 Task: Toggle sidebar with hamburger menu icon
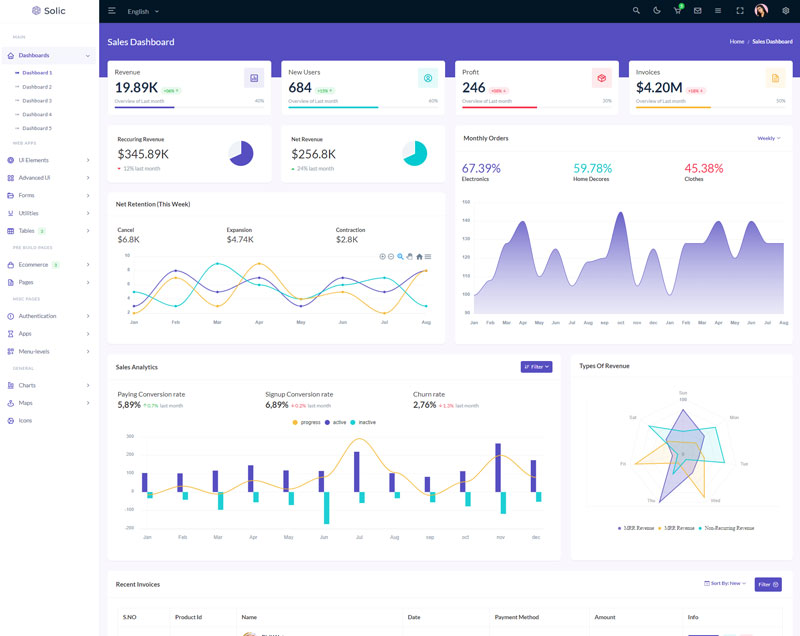tap(112, 11)
